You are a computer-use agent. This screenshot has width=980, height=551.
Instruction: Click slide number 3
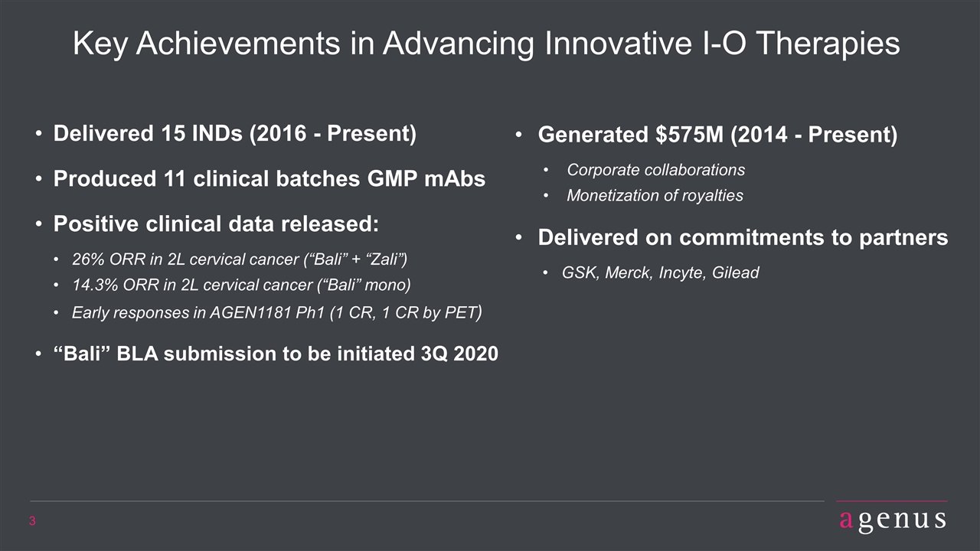click(x=33, y=522)
